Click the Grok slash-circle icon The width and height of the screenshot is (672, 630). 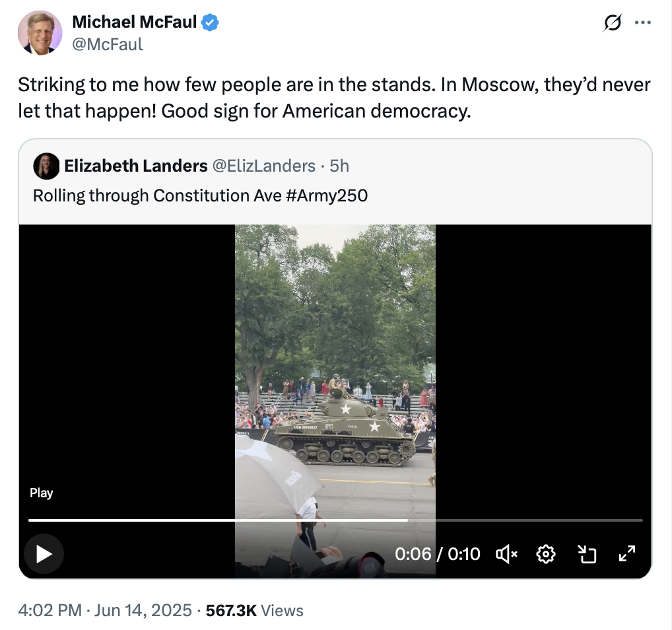coord(613,22)
